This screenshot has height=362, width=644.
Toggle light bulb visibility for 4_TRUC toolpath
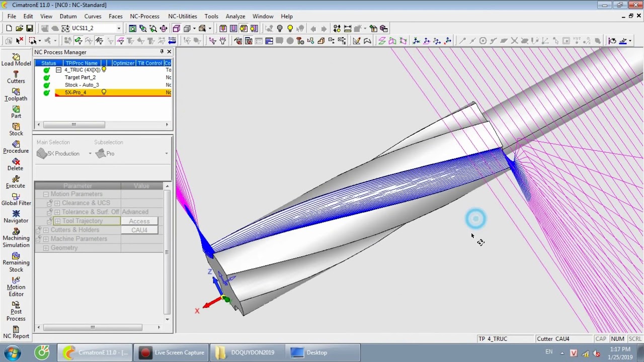click(x=104, y=70)
